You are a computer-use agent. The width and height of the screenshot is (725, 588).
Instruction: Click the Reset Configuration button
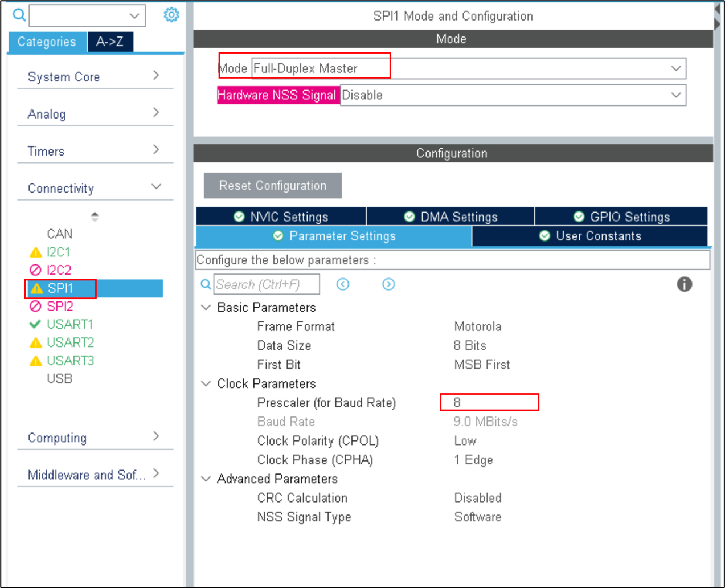point(273,186)
